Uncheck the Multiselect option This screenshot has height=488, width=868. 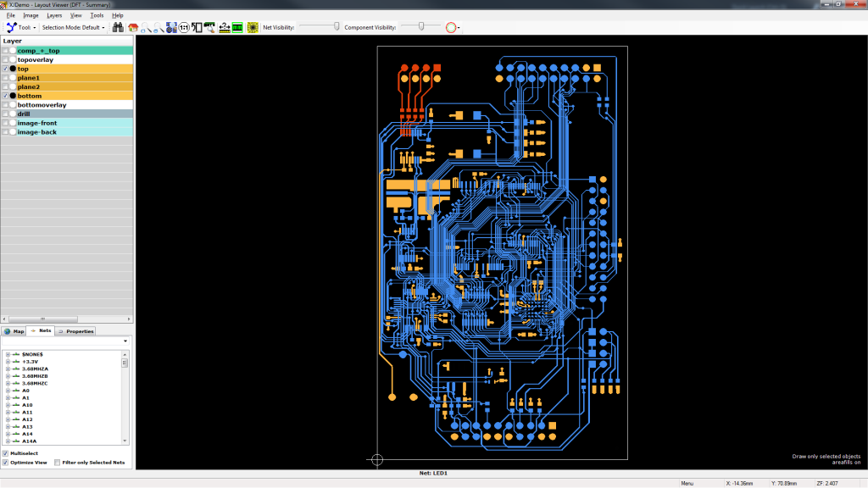(5, 452)
